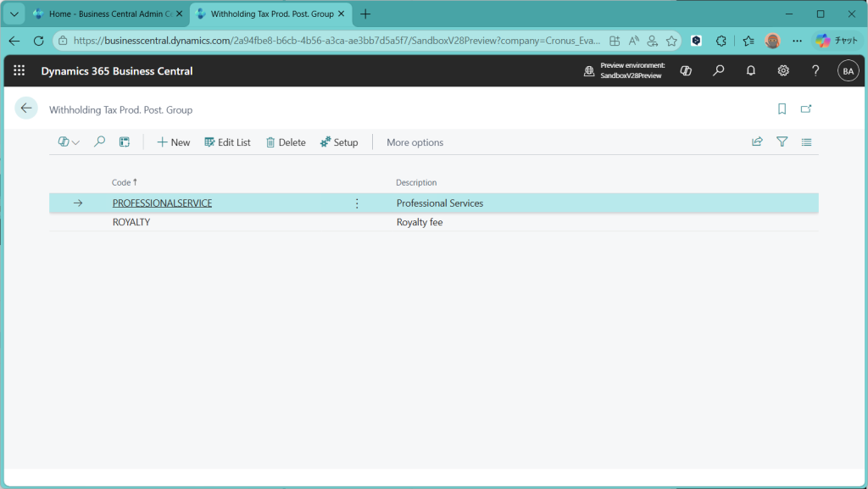Image resolution: width=868 pixels, height=489 pixels.
Task: Click the magnifier search icon in the header
Action: (x=719, y=71)
